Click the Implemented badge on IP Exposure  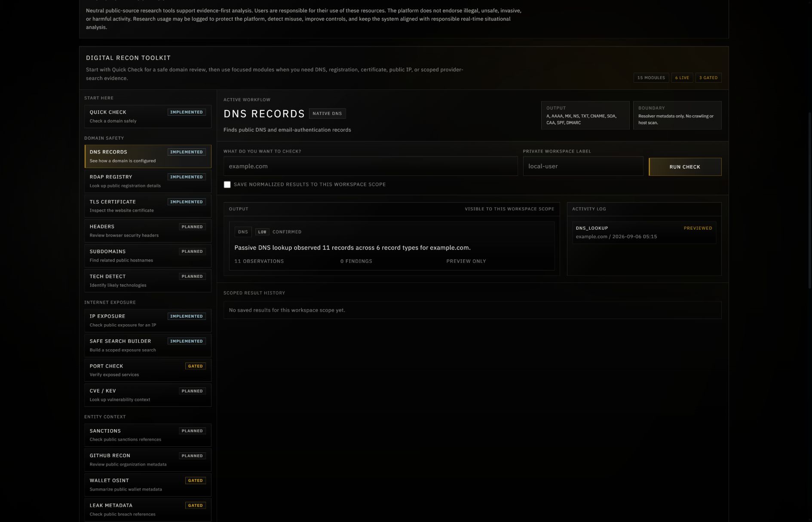point(187,316)
